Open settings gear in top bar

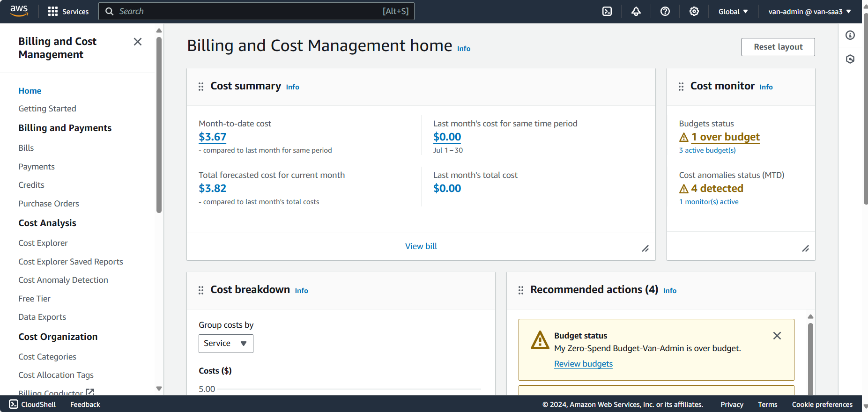(694, 11)
